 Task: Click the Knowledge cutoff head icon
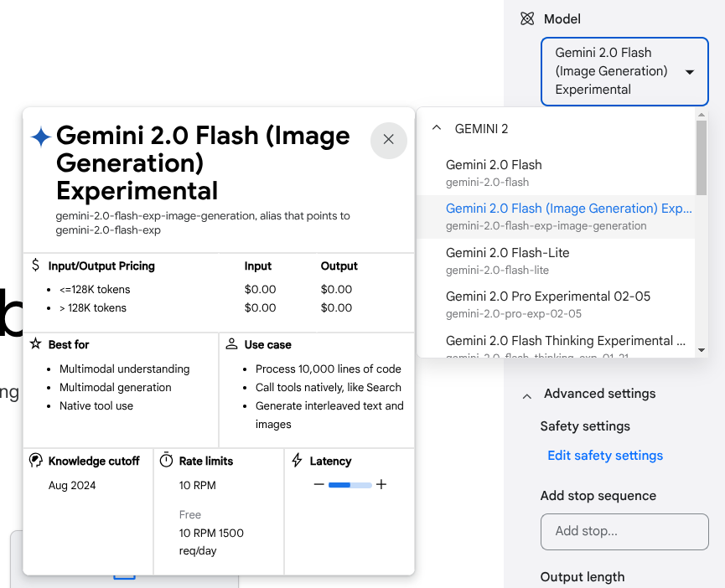click(x=35, y=461)
